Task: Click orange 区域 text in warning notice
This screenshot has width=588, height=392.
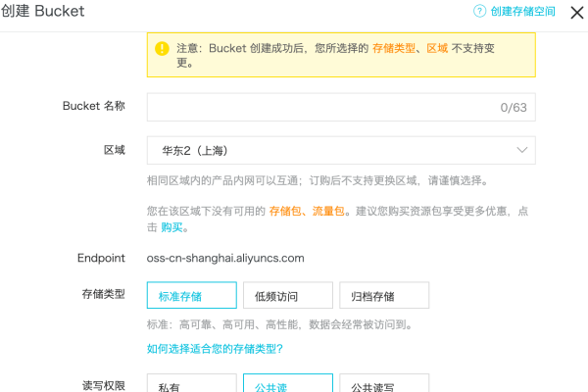Action: (x=436, y=47)
